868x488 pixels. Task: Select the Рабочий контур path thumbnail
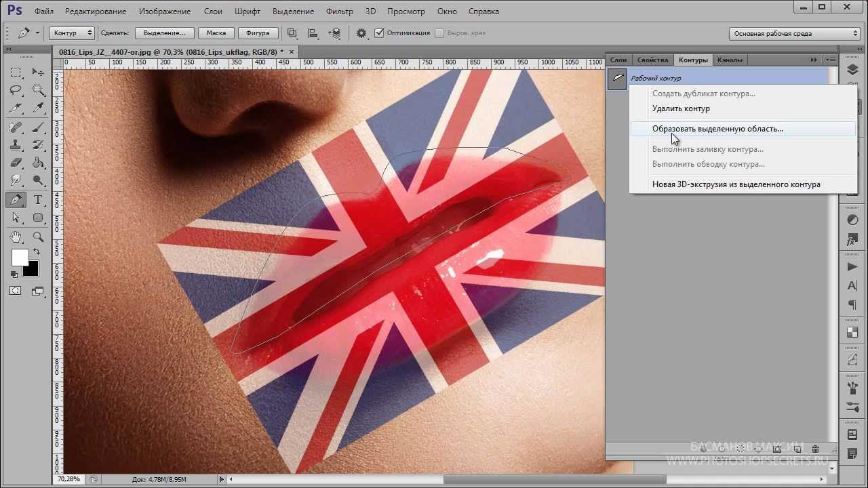[x=617, y=79]
